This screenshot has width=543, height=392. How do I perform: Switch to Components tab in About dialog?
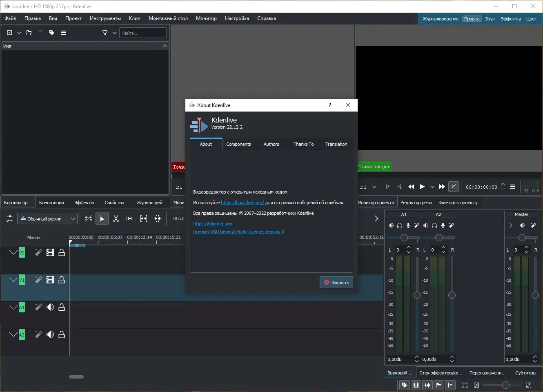pos(238,144)
